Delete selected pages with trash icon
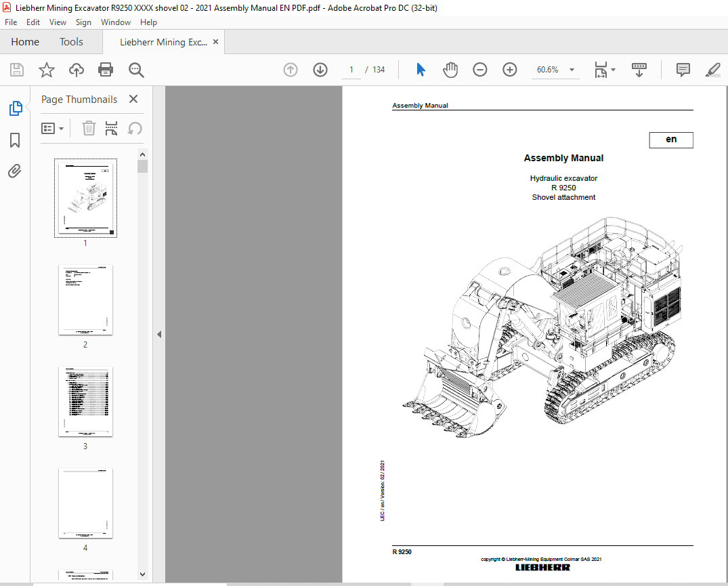The image size is (728, 586). 89,128
